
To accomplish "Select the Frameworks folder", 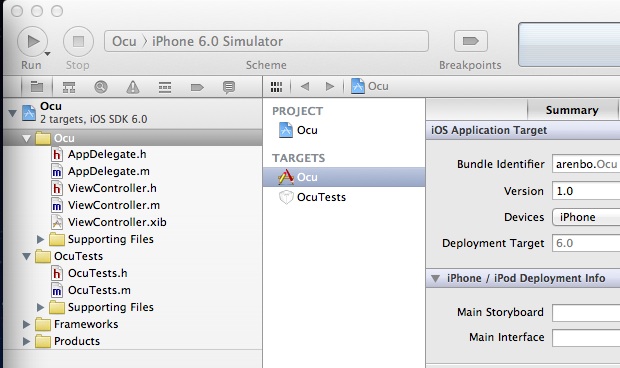I will [x=86, y=324].
